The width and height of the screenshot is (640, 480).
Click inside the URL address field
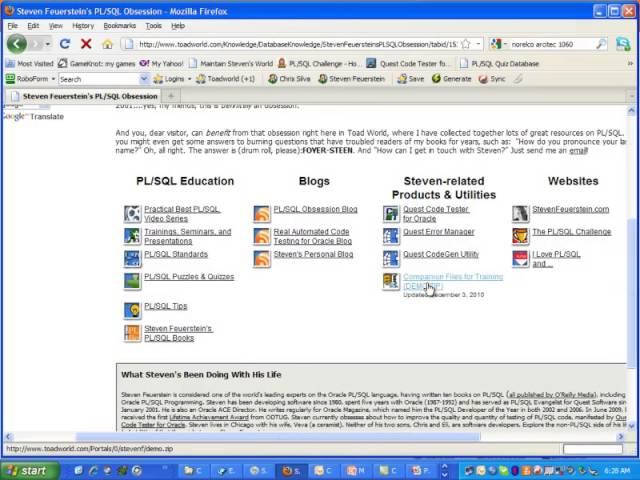click(297, 44)
